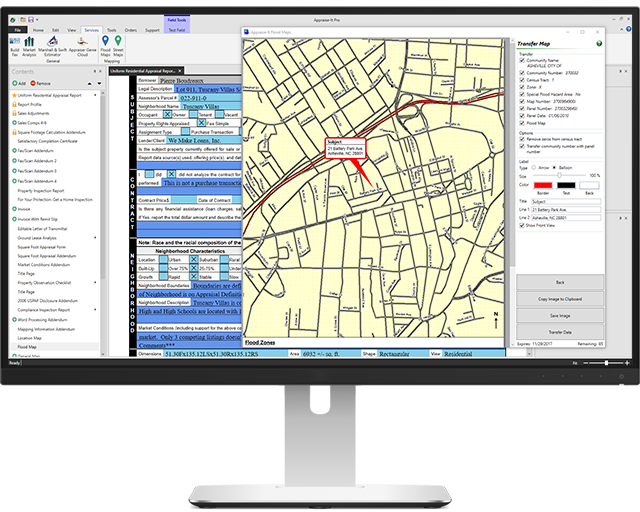The image size is (640, 512).
Task: Open the Text Field contextual tab
Action: pos(177,30)
